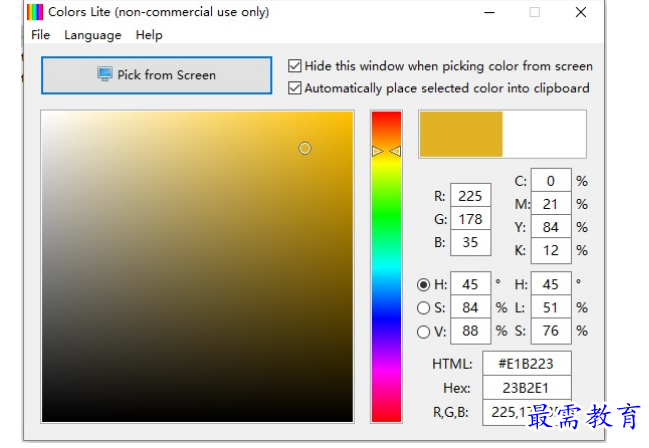Click the K percentage field showing 12
The width and height of the screenshot is (649, 448).
551,250
